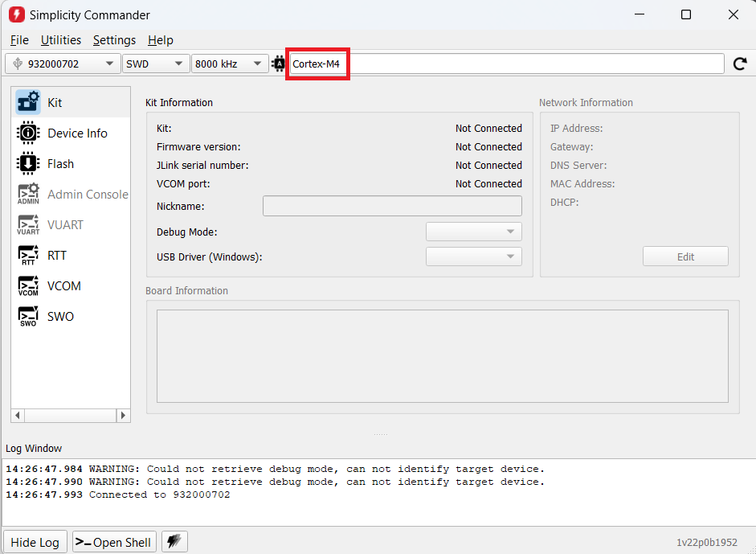The image size is (756, 554).
Task: Click the sidebar horizontal scrollbar right arrow
Action: [x=123, y=416]
